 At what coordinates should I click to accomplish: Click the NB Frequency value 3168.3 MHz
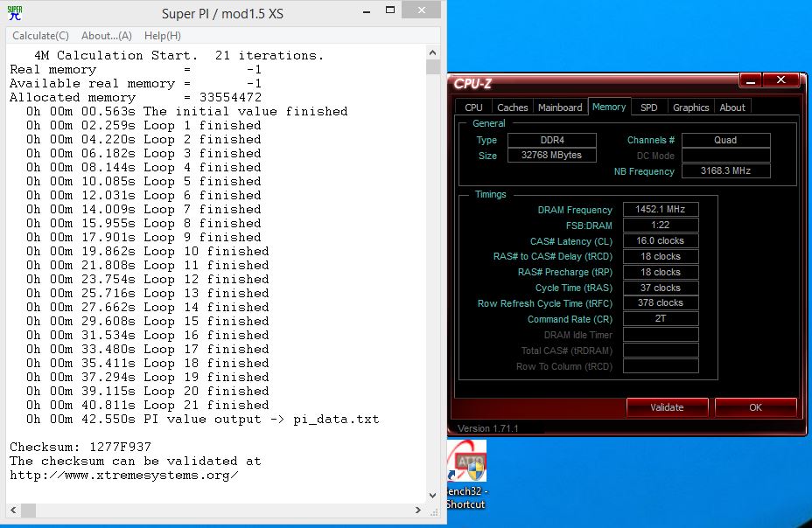[726, 170]
